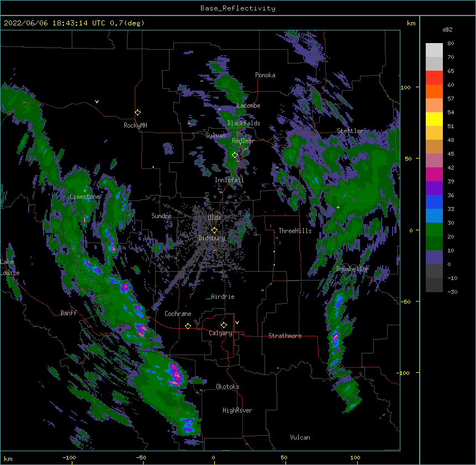Select the 45 value in dBZ legend
476x465 pixels.
pos(451,154)
